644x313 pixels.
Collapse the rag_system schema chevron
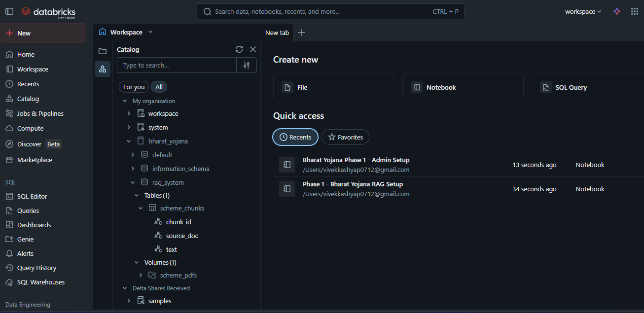click(133, 182)
